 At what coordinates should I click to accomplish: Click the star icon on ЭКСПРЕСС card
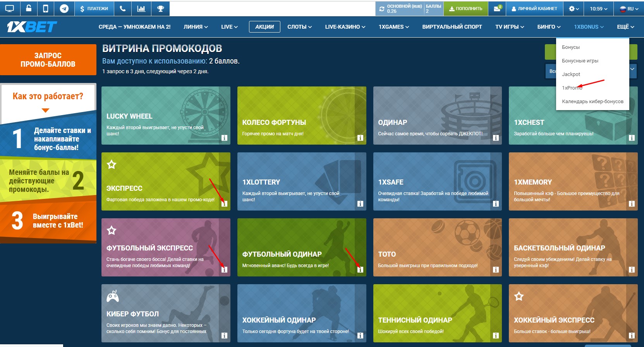tap(112, 164)
